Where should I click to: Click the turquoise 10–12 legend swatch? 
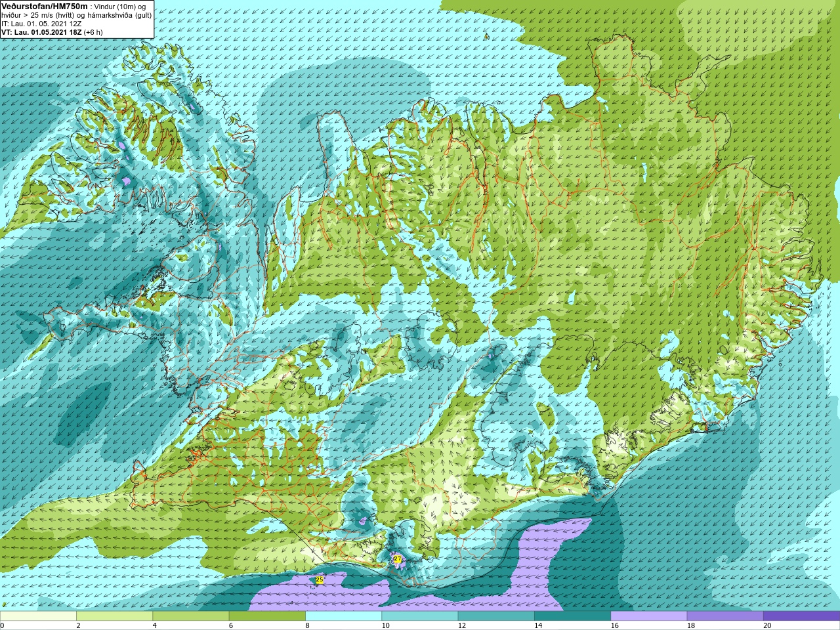coord(419,616)
